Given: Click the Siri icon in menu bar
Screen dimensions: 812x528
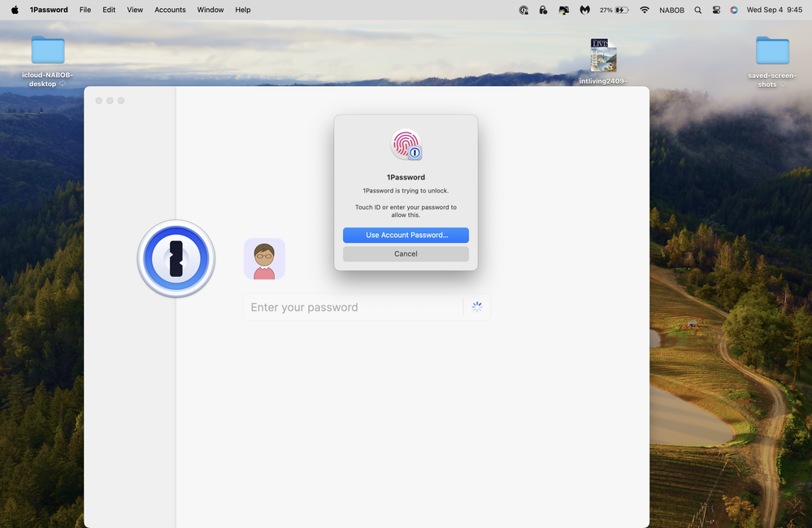Looking at the screenshot, I should pyautogui.click(x=734, y=10).
